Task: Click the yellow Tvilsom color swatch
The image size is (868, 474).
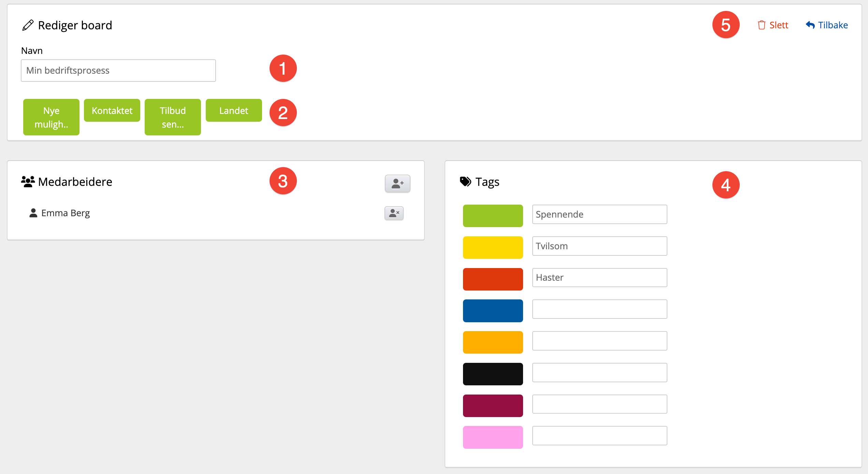Action: [493, 247]
